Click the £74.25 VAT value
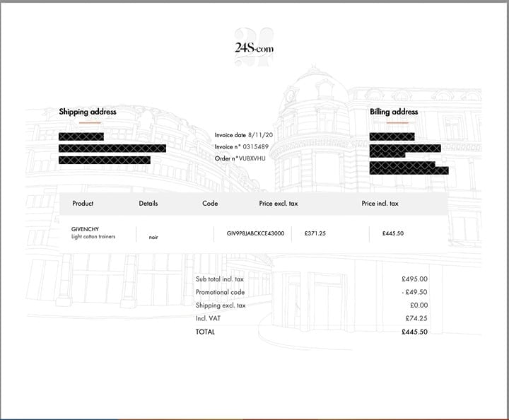The height and width of the screenshot is (420, 509). pyautogui.click(x=416, y=318)
